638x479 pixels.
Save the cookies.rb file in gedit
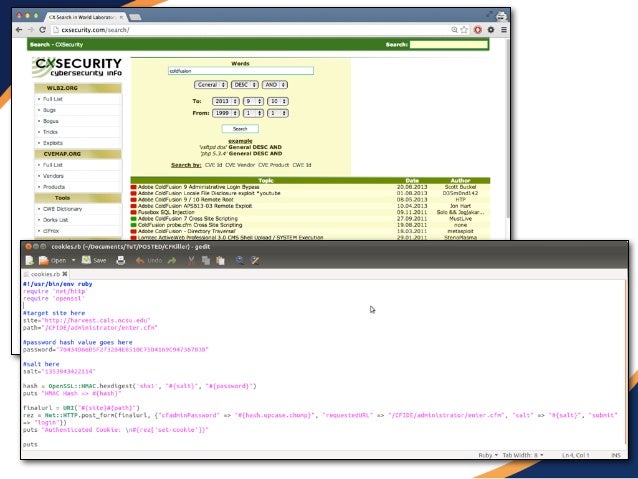[94, 260]
